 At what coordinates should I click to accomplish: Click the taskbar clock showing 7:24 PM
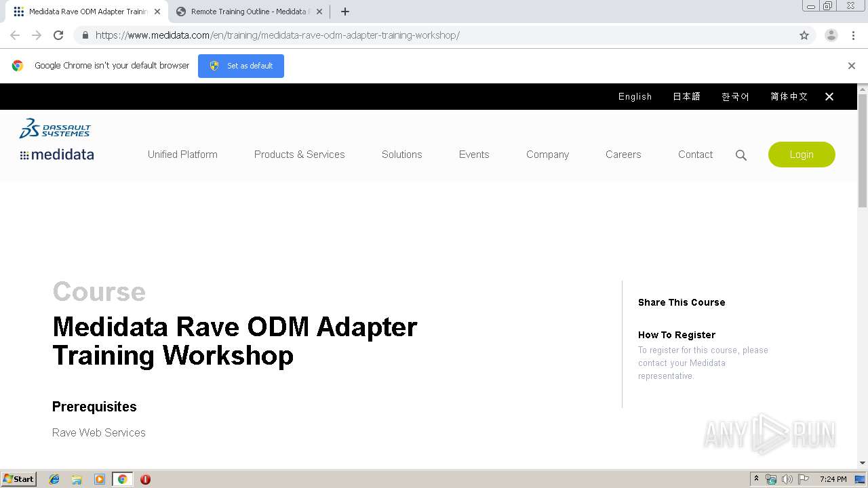coord(833,479)
